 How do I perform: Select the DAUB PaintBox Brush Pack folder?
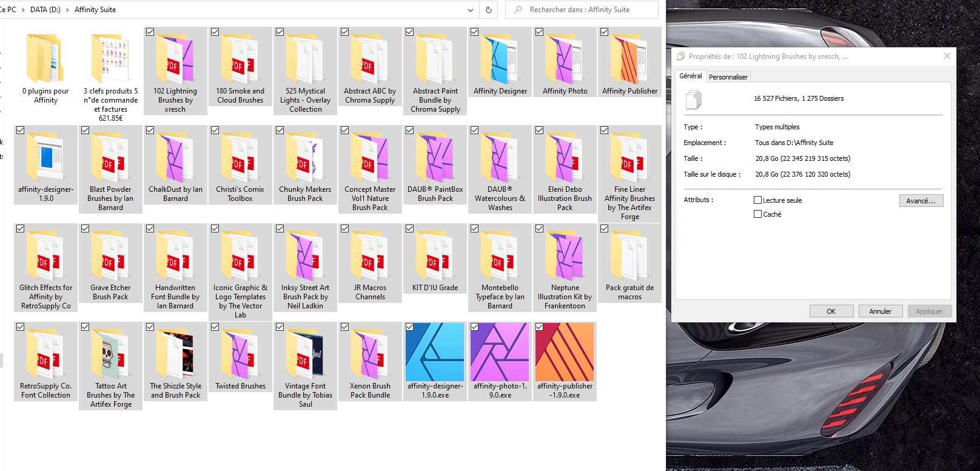(x=435, y=164)
